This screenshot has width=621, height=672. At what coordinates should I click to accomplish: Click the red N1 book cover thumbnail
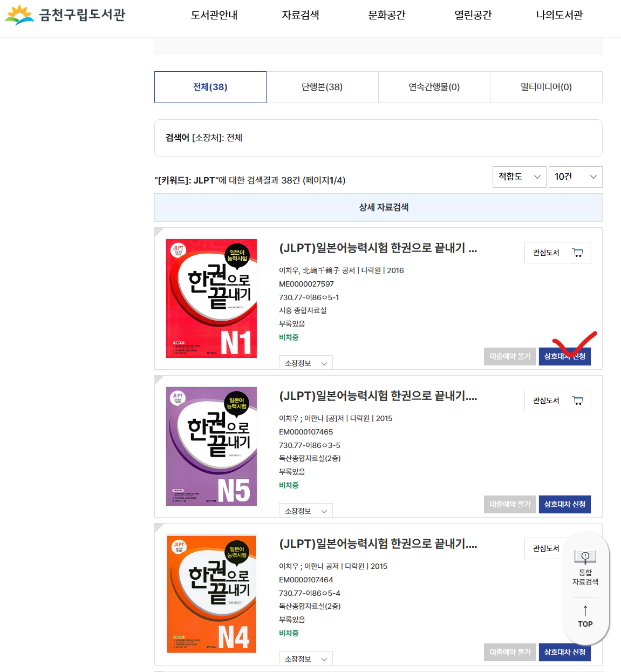(x=211, y=298)
